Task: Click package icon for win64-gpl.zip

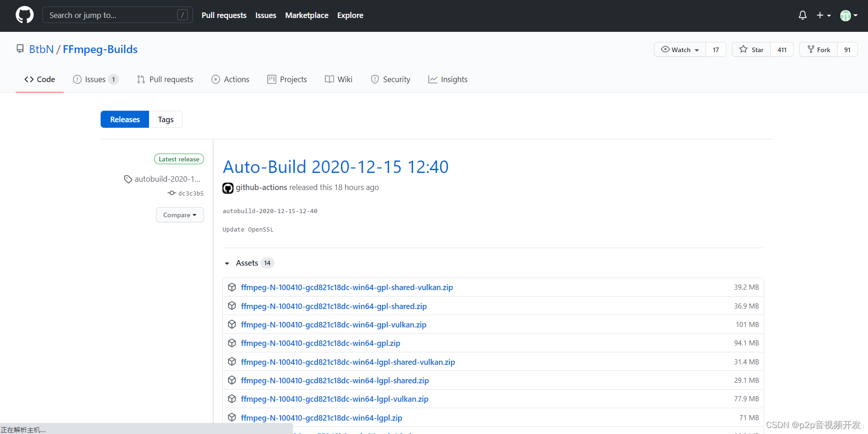Action: tap(232, 343)
